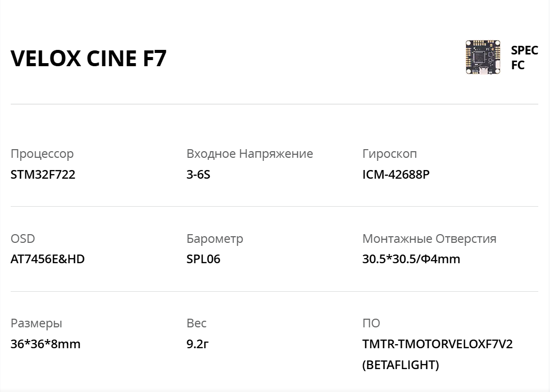This screenshot has width=550, height=392.
Task: Select the (BETAFLIGHT) text
Action: 401,365
